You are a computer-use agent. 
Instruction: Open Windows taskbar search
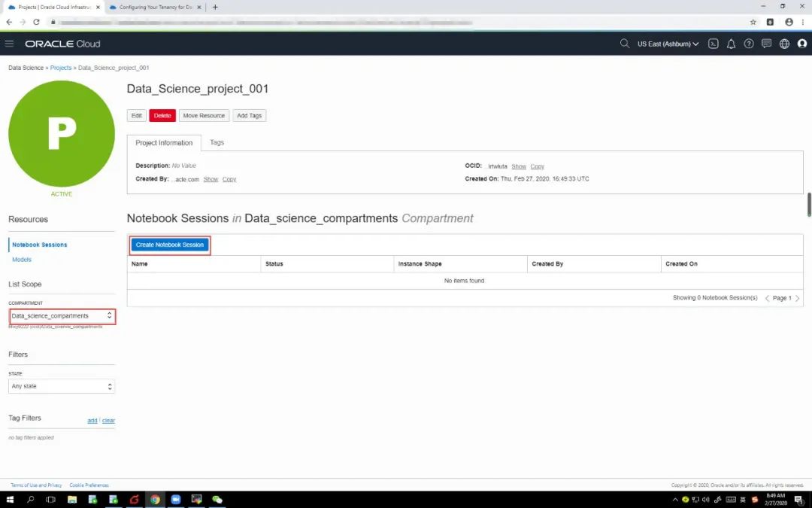coord(31,500)
